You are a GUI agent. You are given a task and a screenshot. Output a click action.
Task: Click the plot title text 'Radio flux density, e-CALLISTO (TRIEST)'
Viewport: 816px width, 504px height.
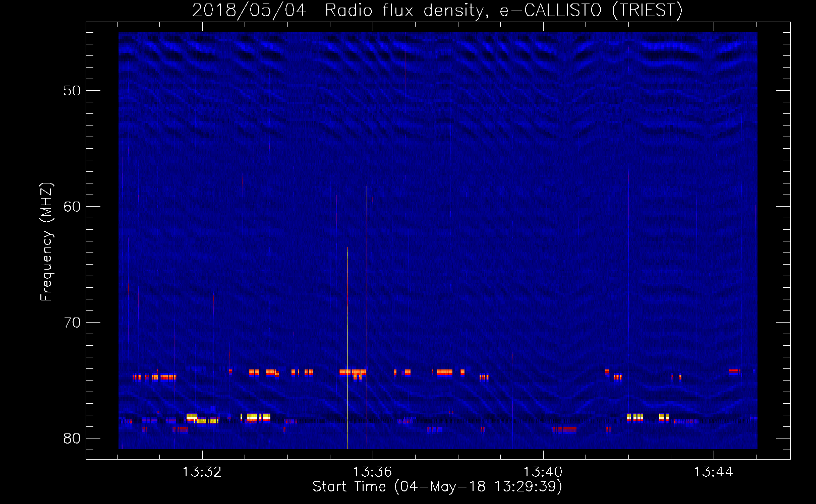coord(504,11)
